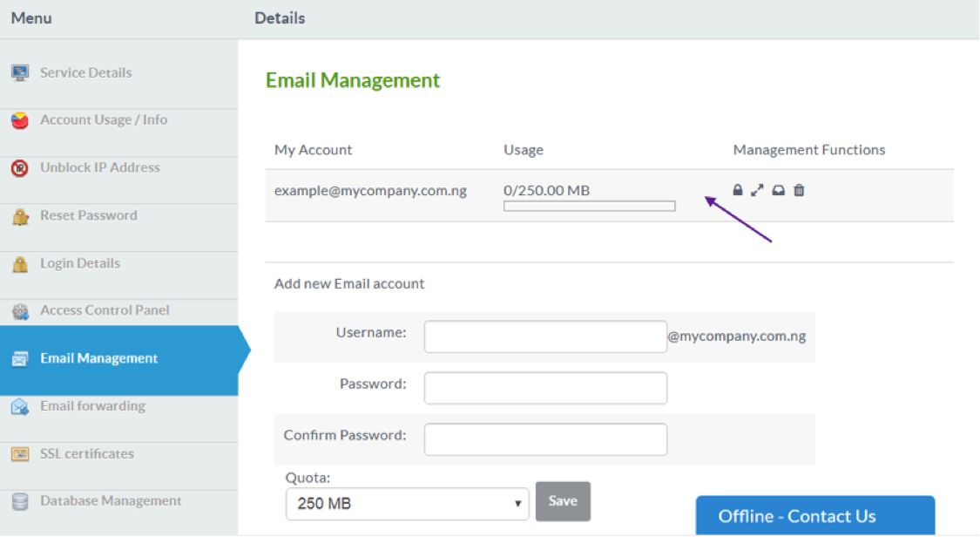Click the padlock icon beside Login Details

point(20,264)
